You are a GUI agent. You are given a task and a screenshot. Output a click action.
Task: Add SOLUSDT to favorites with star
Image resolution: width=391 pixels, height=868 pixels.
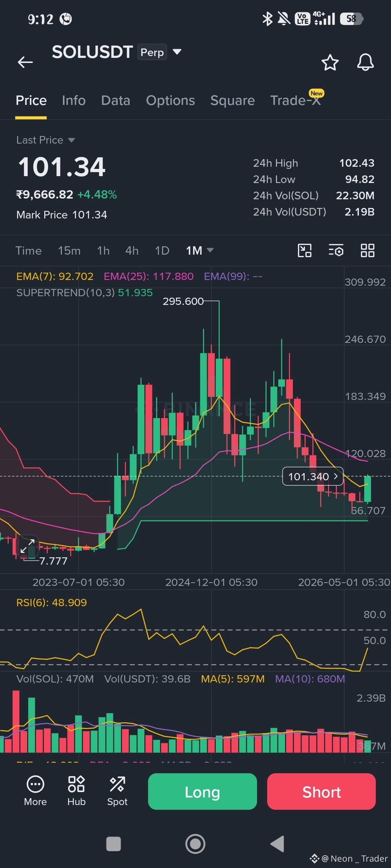pos(330,63)
